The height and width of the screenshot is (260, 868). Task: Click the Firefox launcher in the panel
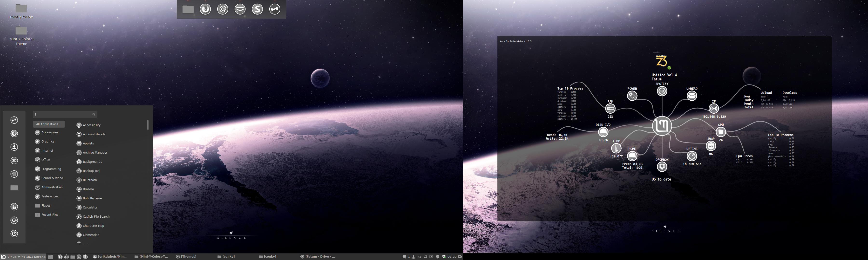click(x=60, y=257)
